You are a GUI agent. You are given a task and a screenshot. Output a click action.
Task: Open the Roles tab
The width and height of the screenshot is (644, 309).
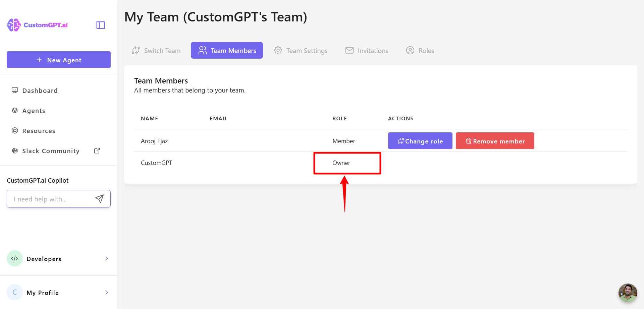click(x=420, y=50)
